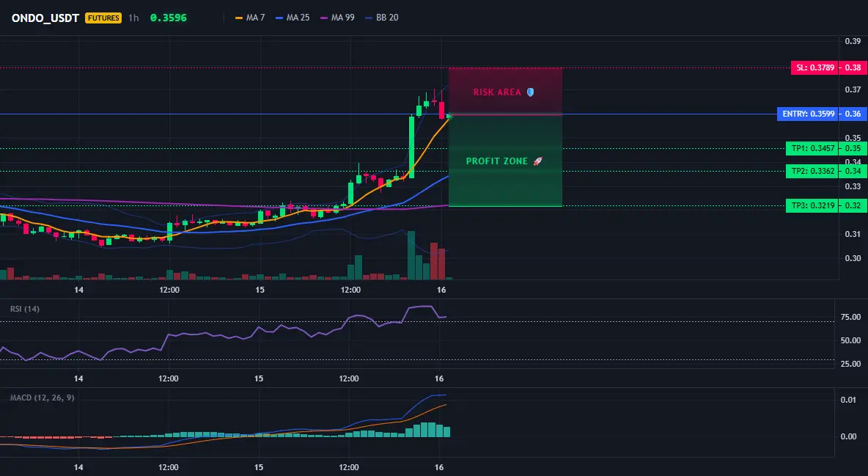Click the 25.00 RSI axis value
The image size is (868, 476).
coord(850,364)
